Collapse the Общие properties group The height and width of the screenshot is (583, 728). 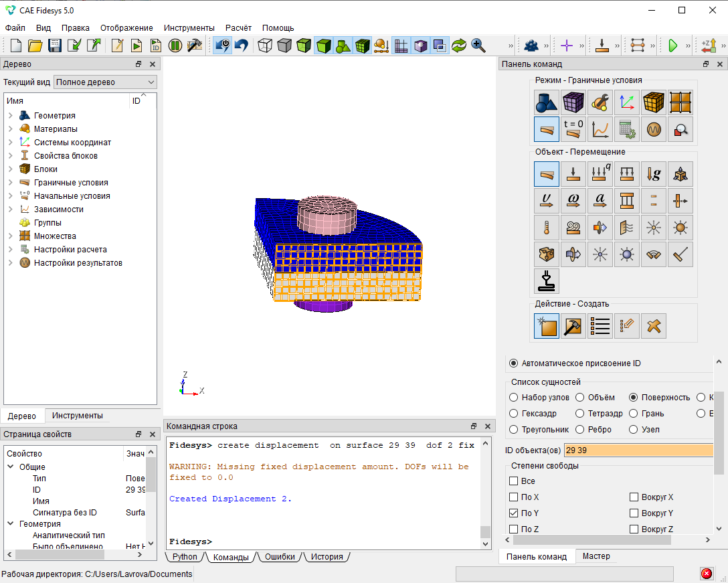(11, 467)
